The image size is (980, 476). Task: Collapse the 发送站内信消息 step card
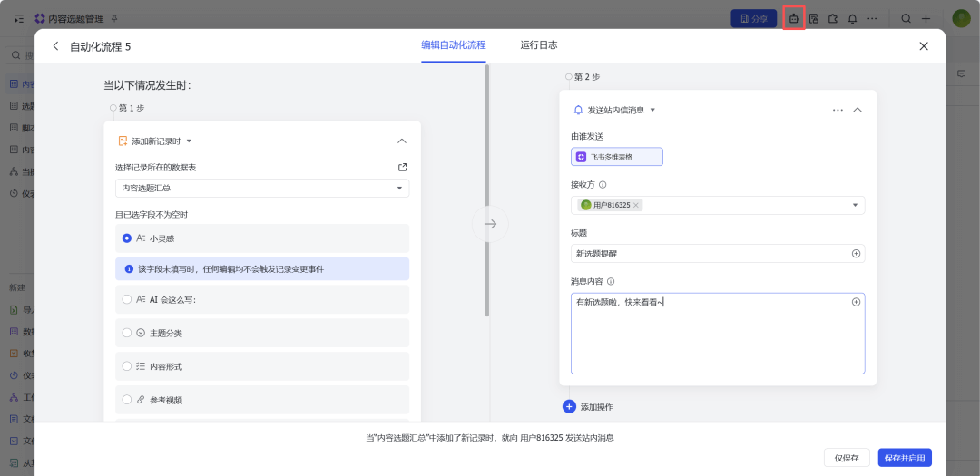pyautogui.click(x=857, y=110)
